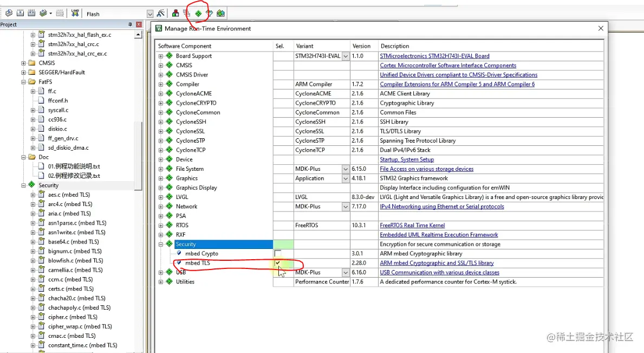The height and width of the screenshot is (353, 644).
Task: Open ARM mbed Cryptographic and SSL/TLS library link
Action: [437, 263]
